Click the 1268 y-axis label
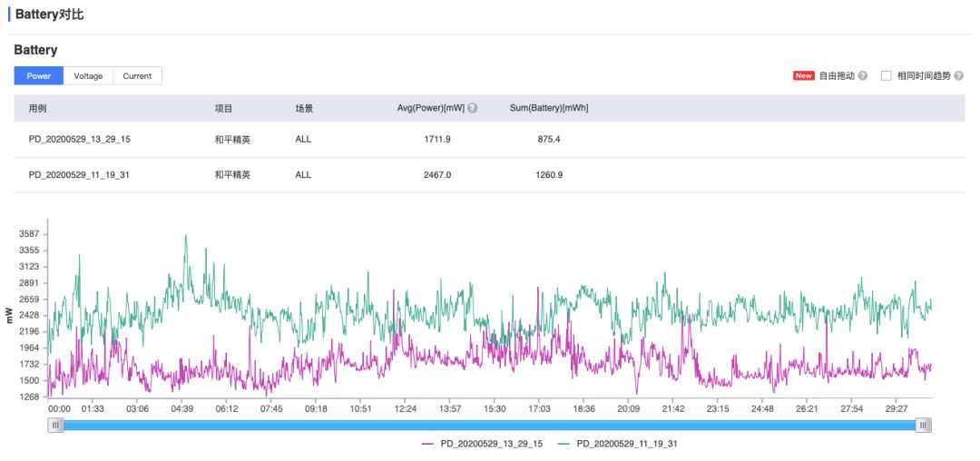The width and height of the screenshot is (980, 461). coord(29,397)
